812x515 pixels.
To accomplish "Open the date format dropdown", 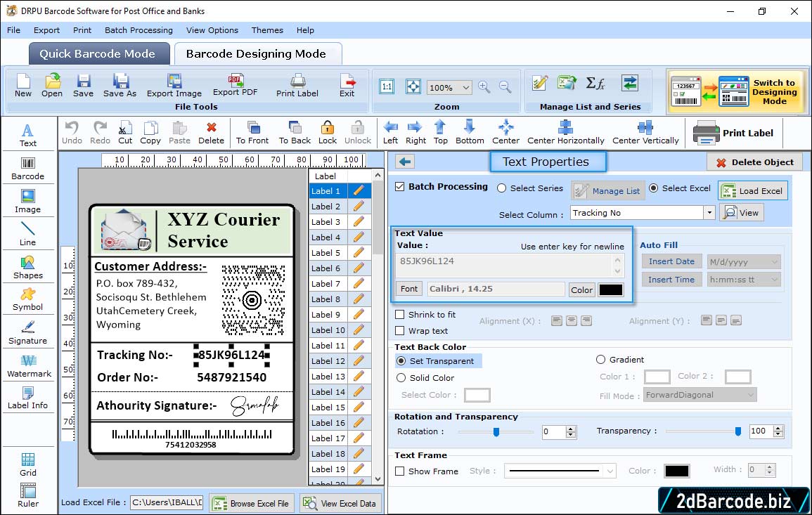I will point(774,262).
